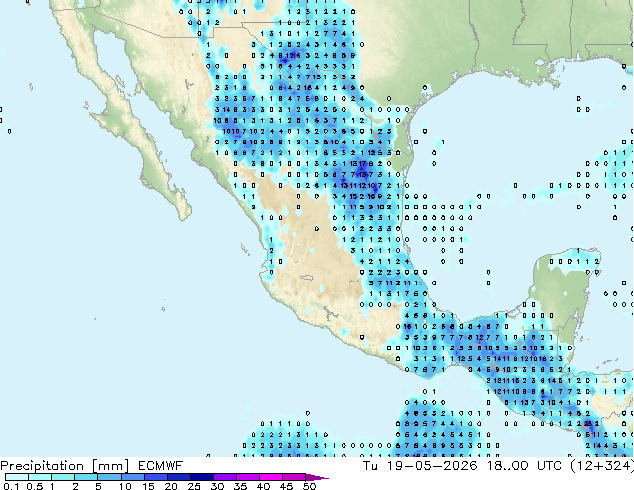This screenshot has height=490, width=634.
Task: Click the 30–35 mm purple legend swatch
Action: tap(224, 477)
